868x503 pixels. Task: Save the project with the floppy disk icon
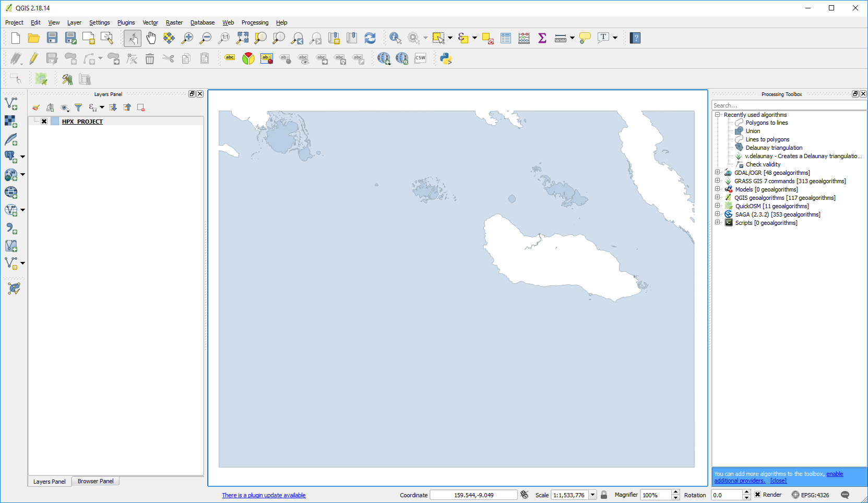[52, 38]
